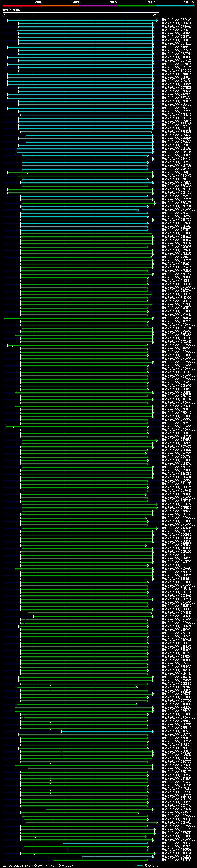Select the UniRef100_A9NL45 label
The width and height of the screenshot is (197, 868).
click(177, 115)
